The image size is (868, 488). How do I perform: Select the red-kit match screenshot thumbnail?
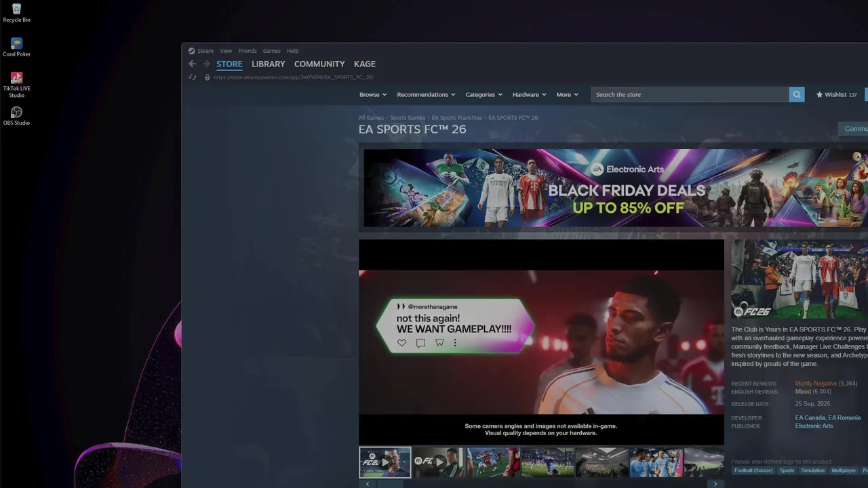pyautogui.click(x=494, y=462)
